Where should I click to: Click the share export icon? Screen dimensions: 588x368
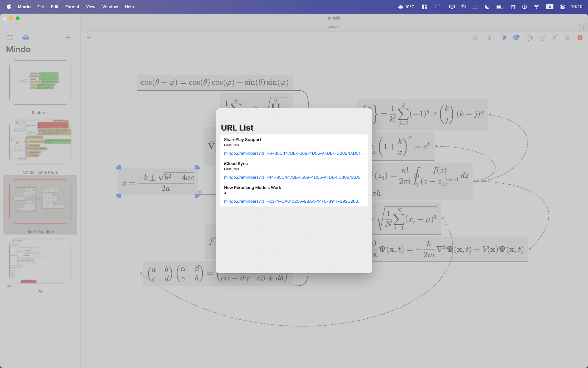click(530, 37)
